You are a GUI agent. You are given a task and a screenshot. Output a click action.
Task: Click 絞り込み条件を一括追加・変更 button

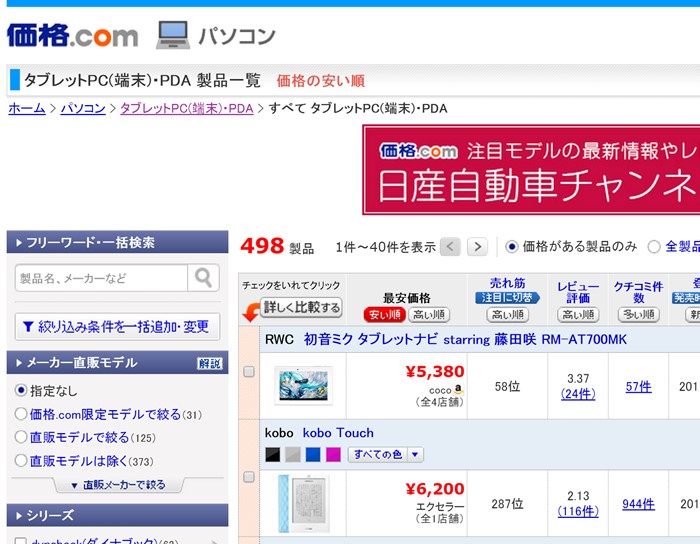coord(117,327)
